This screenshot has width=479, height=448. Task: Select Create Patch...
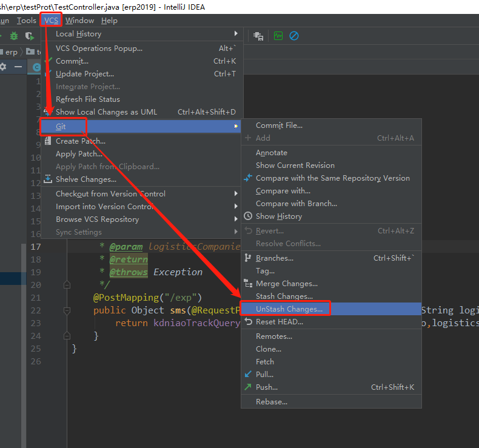point(142,141)
